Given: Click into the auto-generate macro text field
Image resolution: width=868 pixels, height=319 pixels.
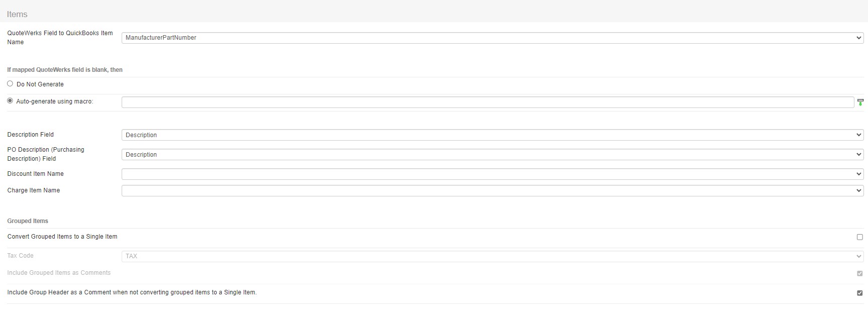Looking at the screenshot, I should [487, 102].
